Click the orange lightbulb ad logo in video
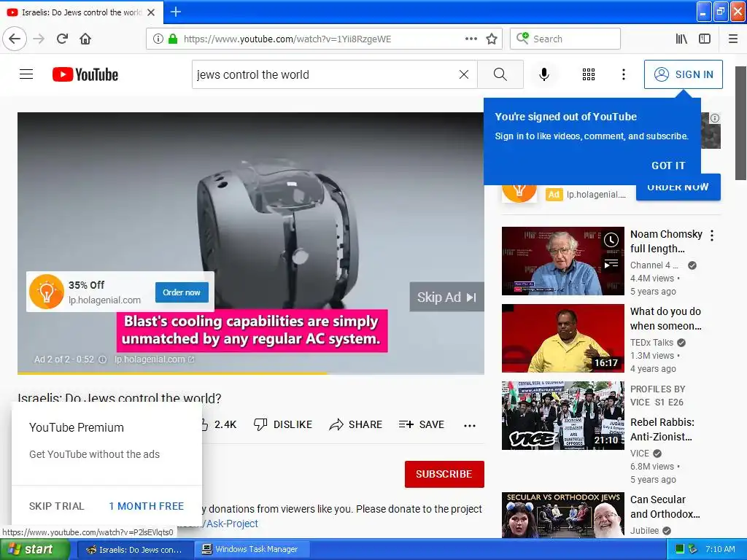 (x=46, y=292)
